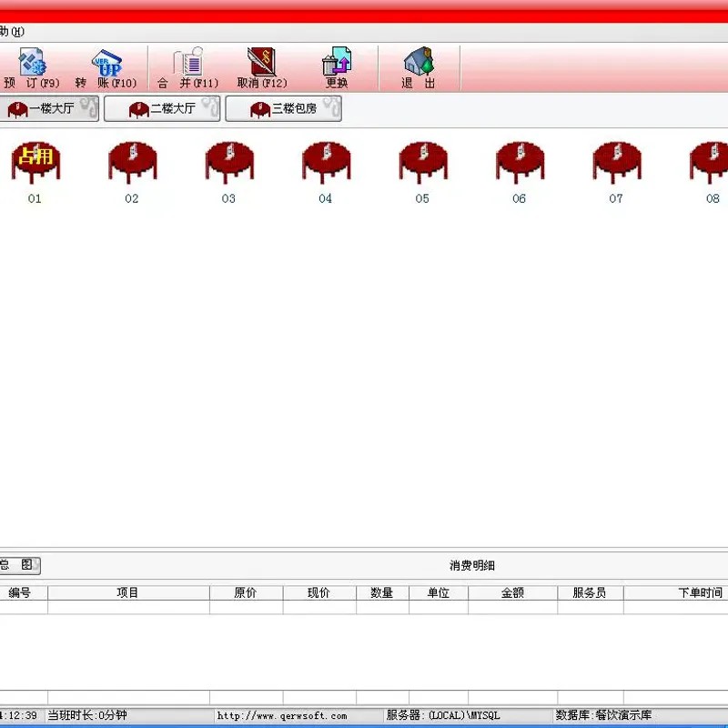Select occupied table 01
Viewport: 728px width, 728px height.
click(x=35, y=173)
